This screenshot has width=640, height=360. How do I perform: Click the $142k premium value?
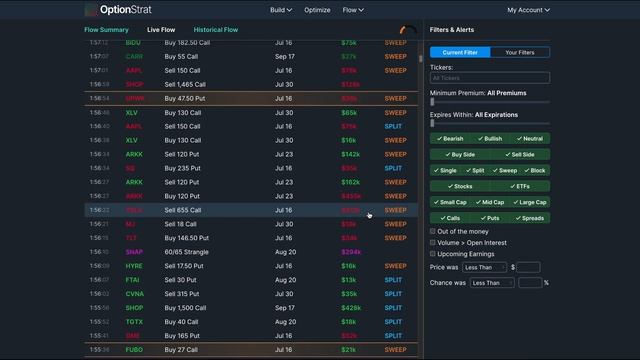tap(350, 154)
